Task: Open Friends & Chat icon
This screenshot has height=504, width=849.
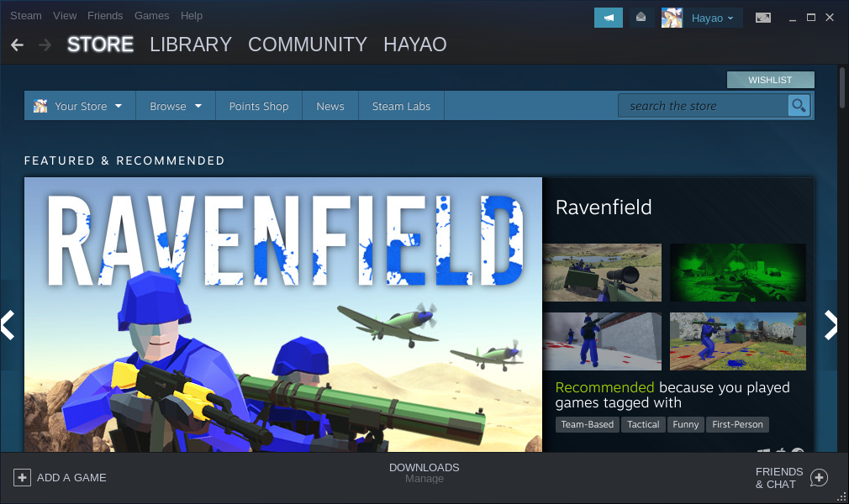Action: [x=819, y=478]
